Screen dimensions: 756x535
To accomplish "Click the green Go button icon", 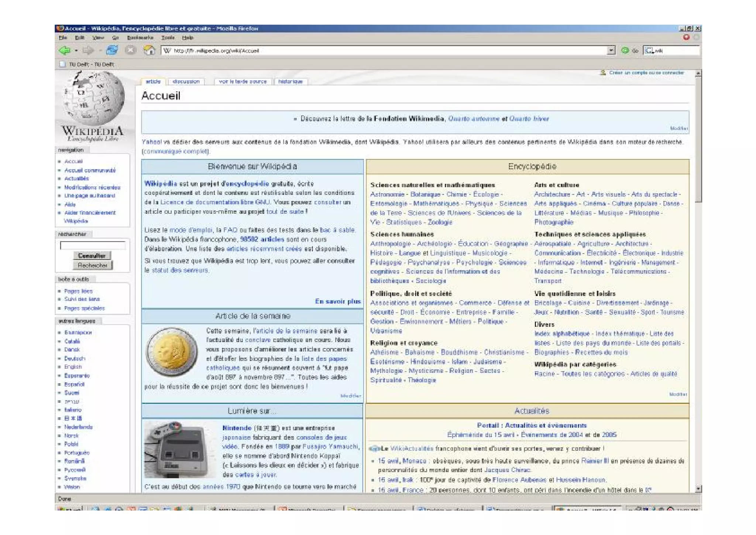I will tap(625, 50).
